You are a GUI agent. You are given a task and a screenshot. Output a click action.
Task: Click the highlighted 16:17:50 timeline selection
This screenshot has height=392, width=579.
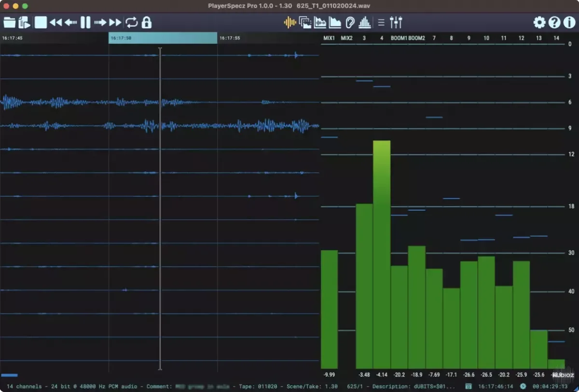click(x=163, y=38)
